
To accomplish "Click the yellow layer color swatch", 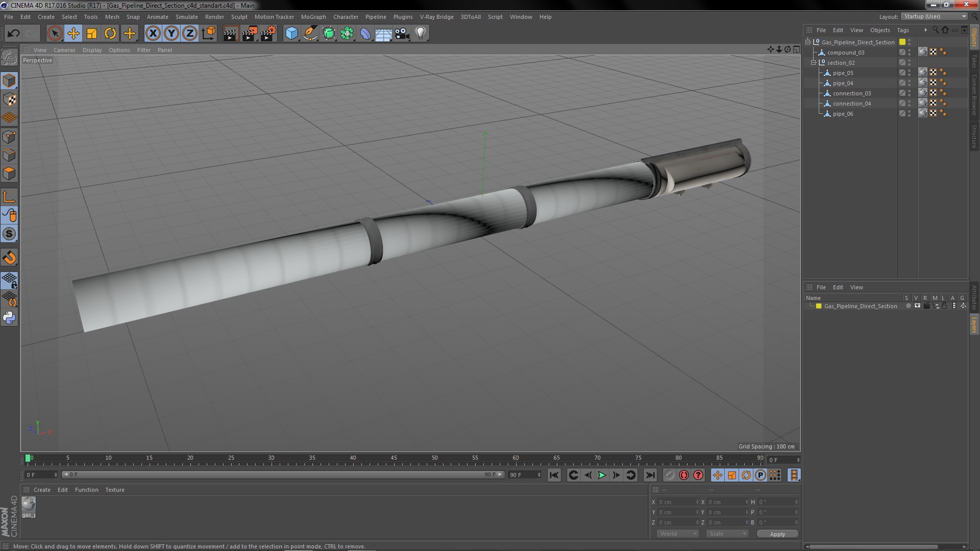I will 819,306.
